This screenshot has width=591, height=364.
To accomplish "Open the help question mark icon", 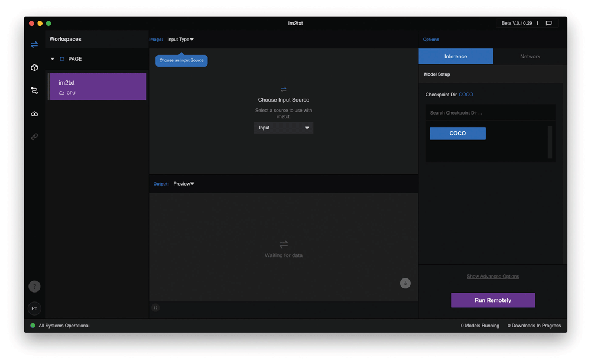I will [x=34, y=287].
